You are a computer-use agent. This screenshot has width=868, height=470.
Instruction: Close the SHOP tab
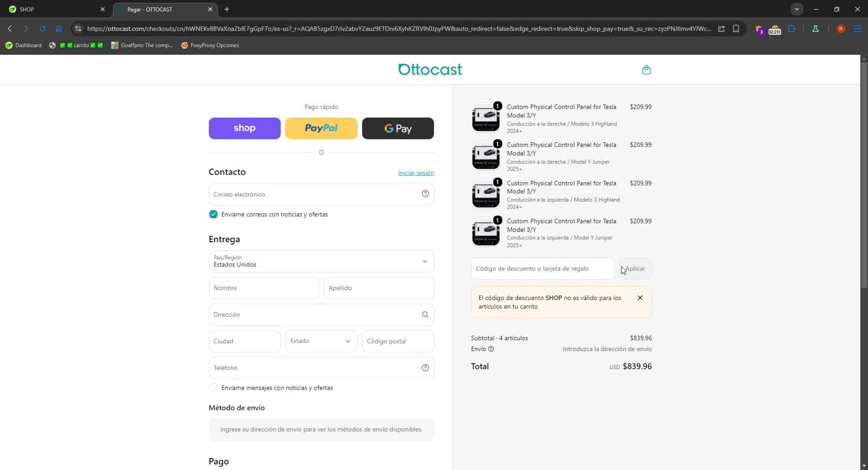click(x=102, y=9)
